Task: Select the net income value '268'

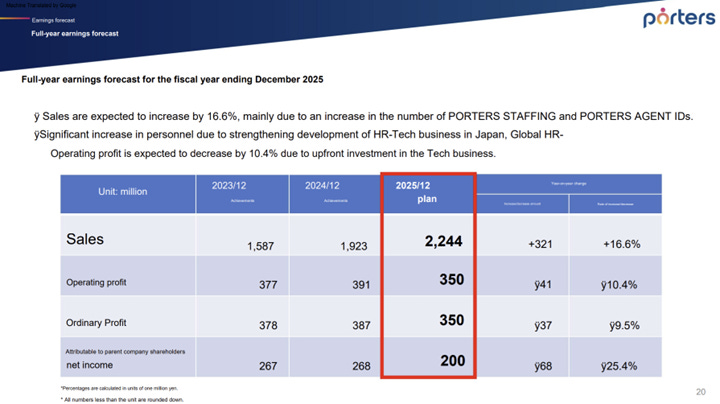Action: (x=361, y=366)
